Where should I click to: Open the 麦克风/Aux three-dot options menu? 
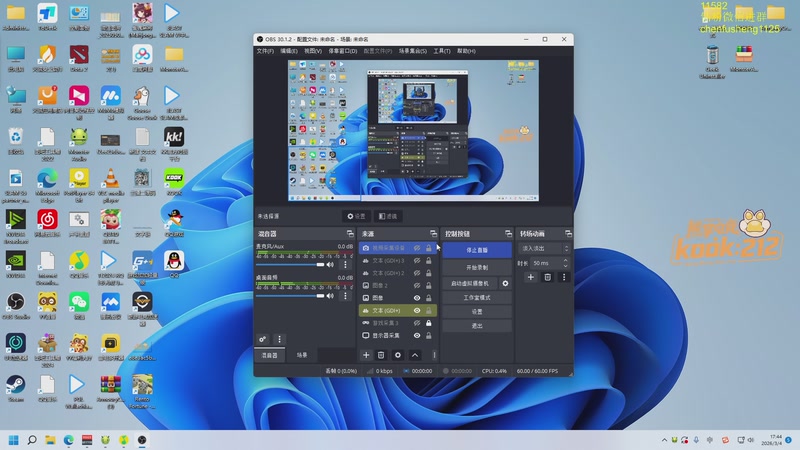click(x=345, y=264)
